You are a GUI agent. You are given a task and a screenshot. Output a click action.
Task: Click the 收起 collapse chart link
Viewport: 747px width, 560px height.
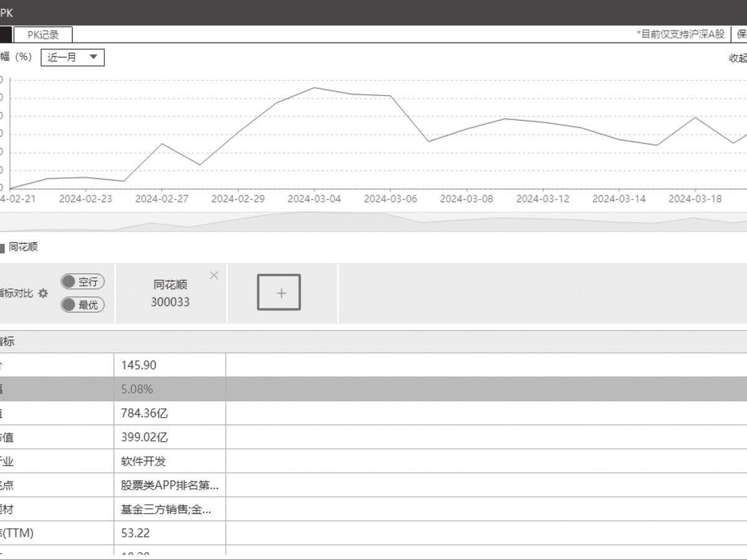(x=738, y=58)
